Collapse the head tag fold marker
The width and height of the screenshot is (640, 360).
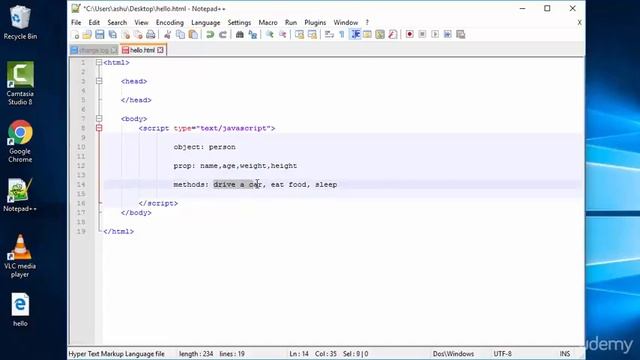pos(99,81)
